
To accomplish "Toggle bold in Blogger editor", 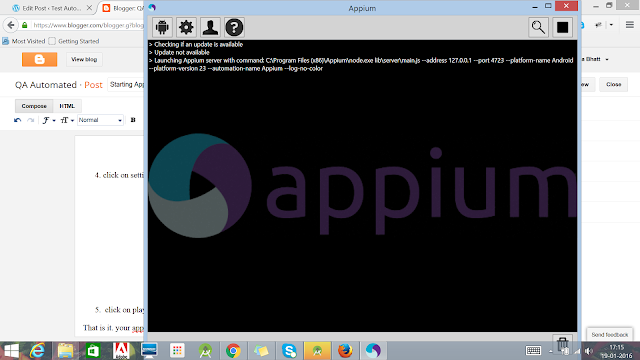I will (133, 120).
